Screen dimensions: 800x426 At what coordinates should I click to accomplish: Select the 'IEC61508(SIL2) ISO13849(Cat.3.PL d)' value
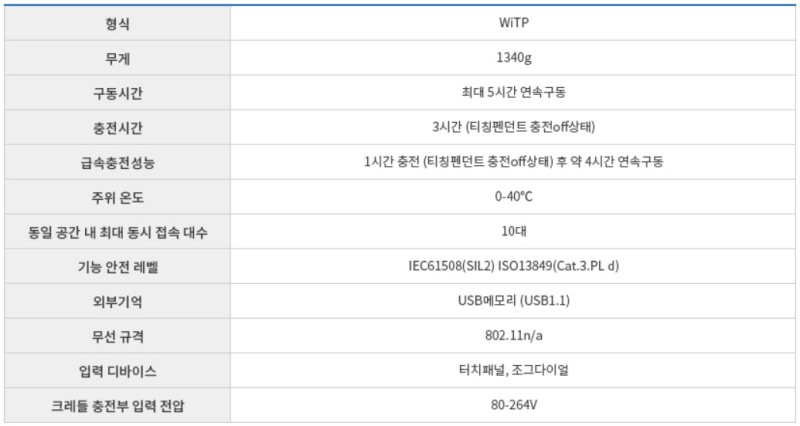[515, 266]
